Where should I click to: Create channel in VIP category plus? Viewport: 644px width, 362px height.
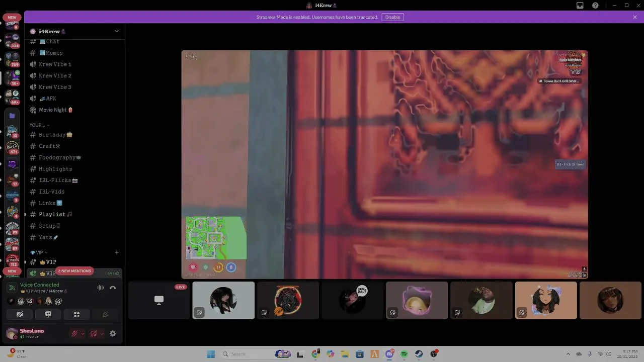tap(117, 252)
